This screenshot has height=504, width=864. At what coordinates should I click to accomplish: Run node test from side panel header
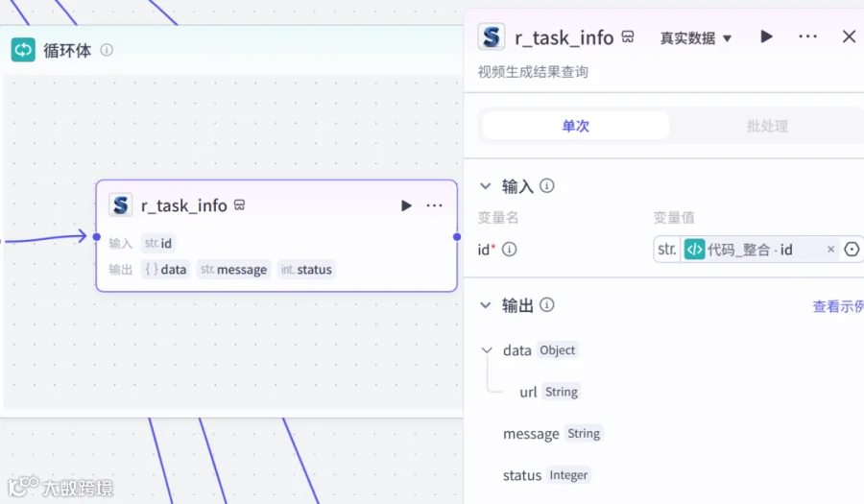(x=766, y=36)
